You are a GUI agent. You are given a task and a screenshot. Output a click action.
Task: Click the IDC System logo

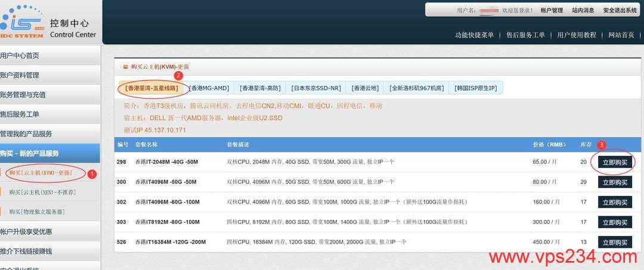coord(24,22)
